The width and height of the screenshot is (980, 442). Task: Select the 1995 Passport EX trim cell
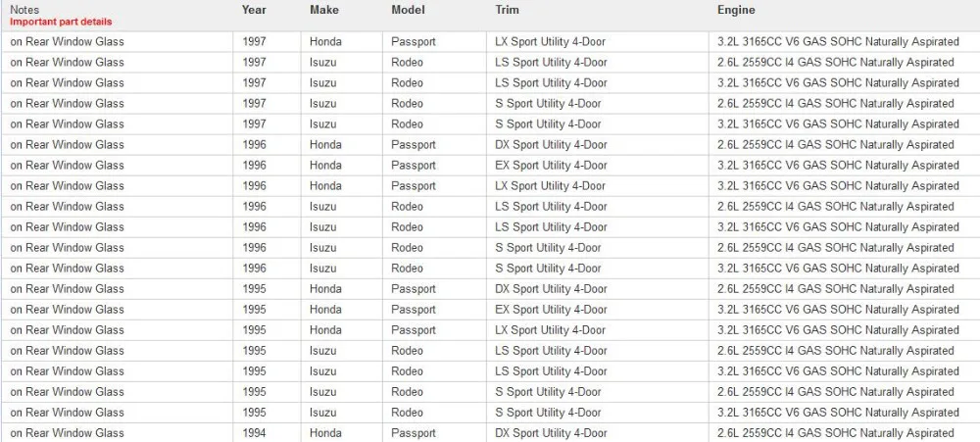tap(598, 310)
